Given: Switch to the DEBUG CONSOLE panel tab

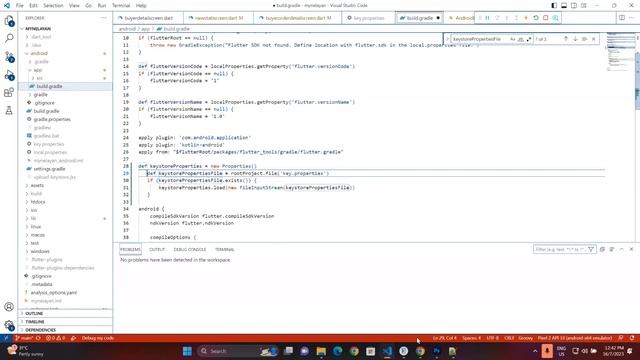Looking at the screenshot, I should pyautogui.click(x=190, y=249).
